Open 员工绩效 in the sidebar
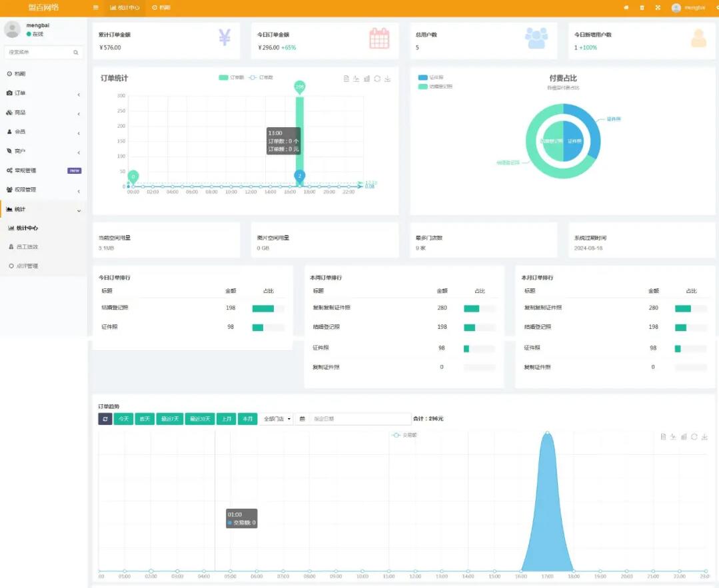 tap(27, 247)
